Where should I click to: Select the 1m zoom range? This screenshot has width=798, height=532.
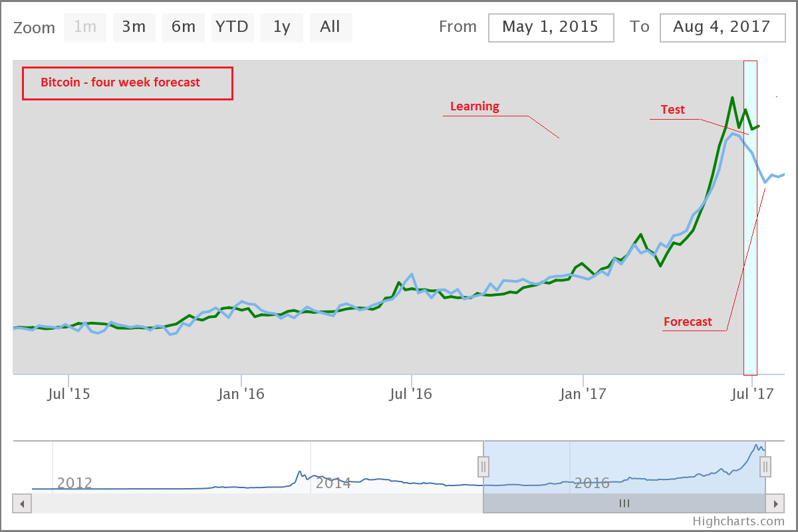pos(85,27)
